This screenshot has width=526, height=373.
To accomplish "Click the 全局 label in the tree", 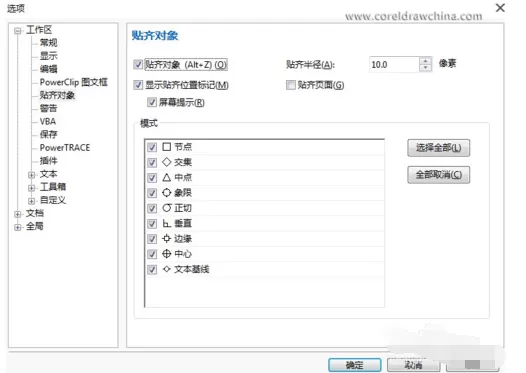I will pos(35,226).
